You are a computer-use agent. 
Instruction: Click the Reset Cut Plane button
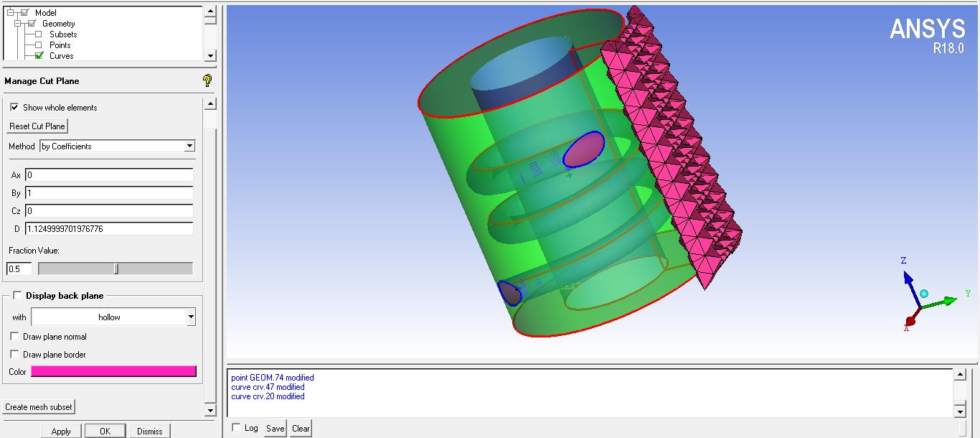coord(37,126)
